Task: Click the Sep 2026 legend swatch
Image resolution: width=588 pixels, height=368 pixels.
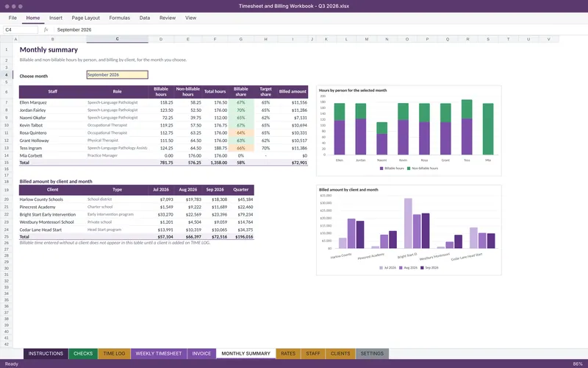Action: pos(422,268)
